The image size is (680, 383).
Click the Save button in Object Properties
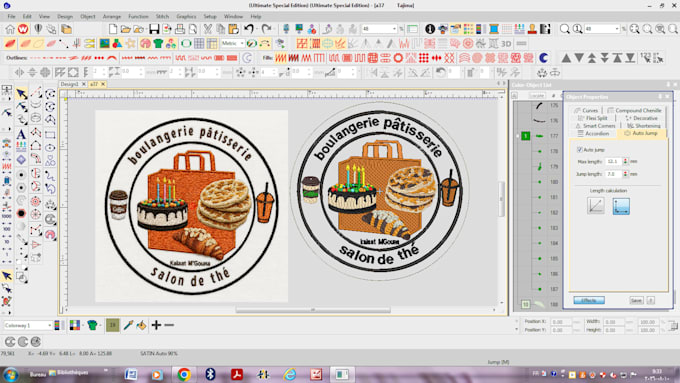pyautogui.click(x=636, y=300)
